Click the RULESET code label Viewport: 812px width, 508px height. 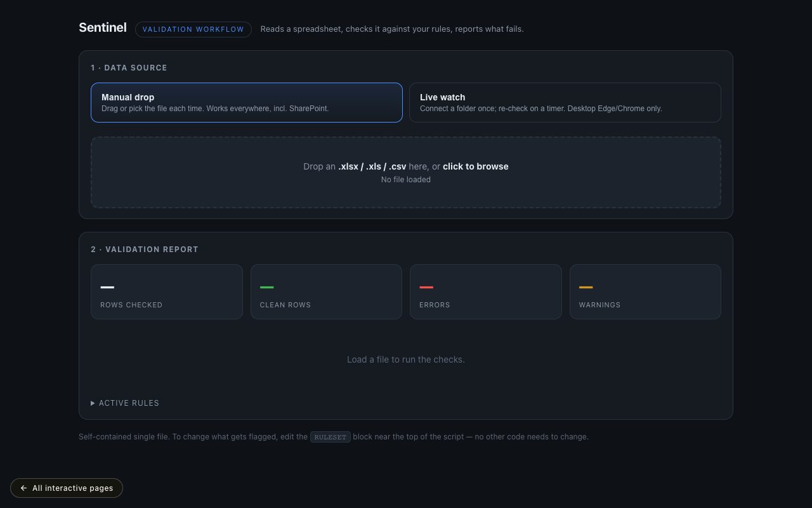[331, 437]
